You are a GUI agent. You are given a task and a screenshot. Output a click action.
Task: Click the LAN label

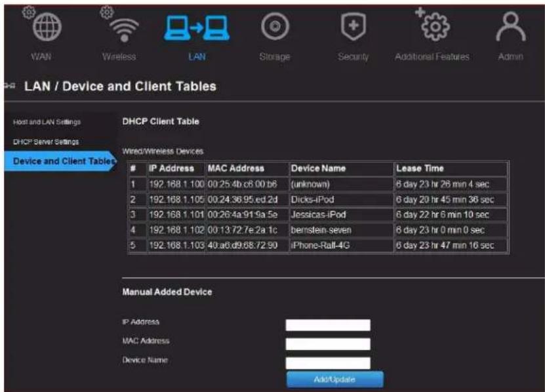coord(197,56)
